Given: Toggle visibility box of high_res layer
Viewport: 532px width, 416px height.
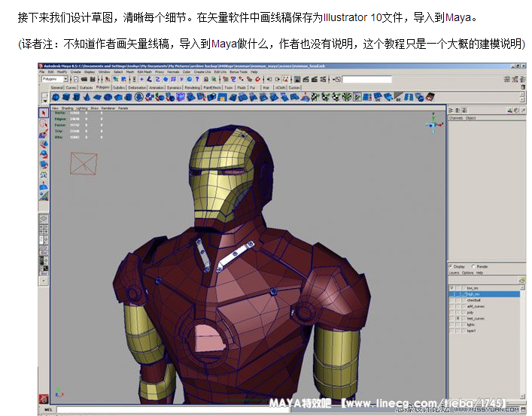Looking at the screenshot, I should (451, 294).
